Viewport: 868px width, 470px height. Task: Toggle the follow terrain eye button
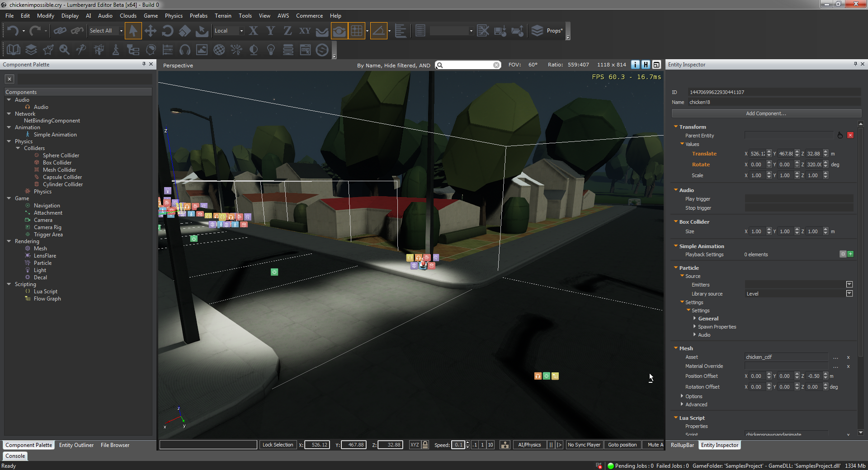click(x=339, y=31)
